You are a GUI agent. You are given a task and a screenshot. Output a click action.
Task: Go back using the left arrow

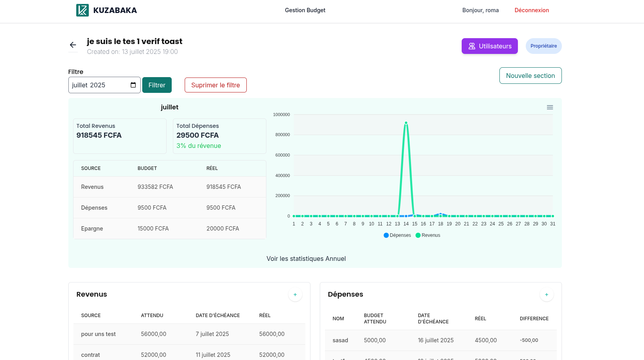[x=73, y=45]
